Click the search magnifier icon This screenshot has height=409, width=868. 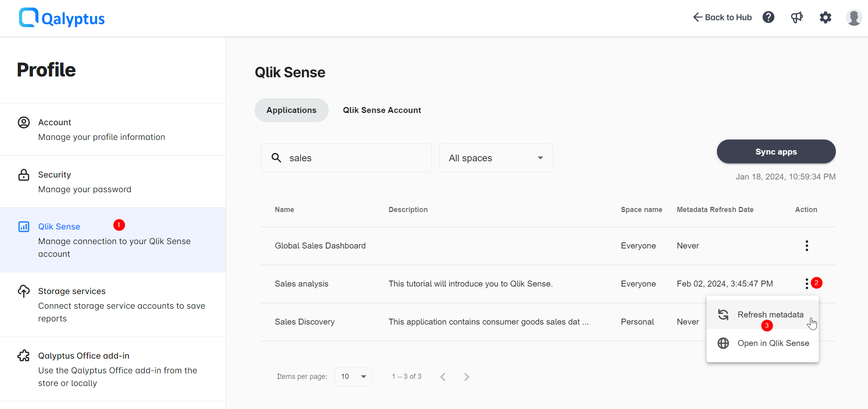(x=276, y=158)
